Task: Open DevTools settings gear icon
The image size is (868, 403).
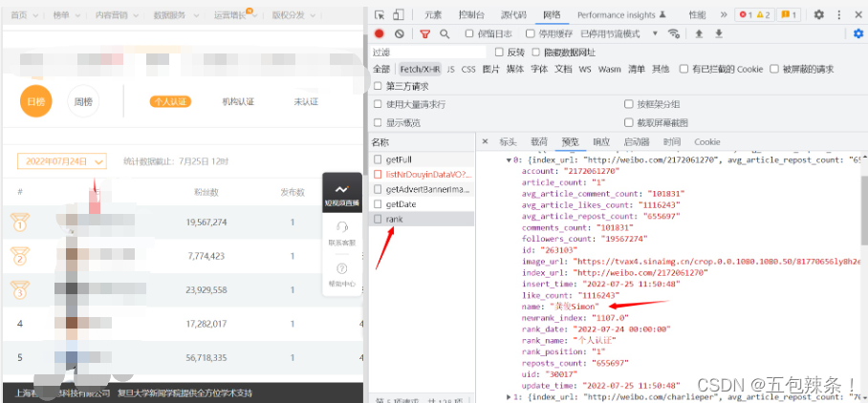Action: click(x=818, y=15)
